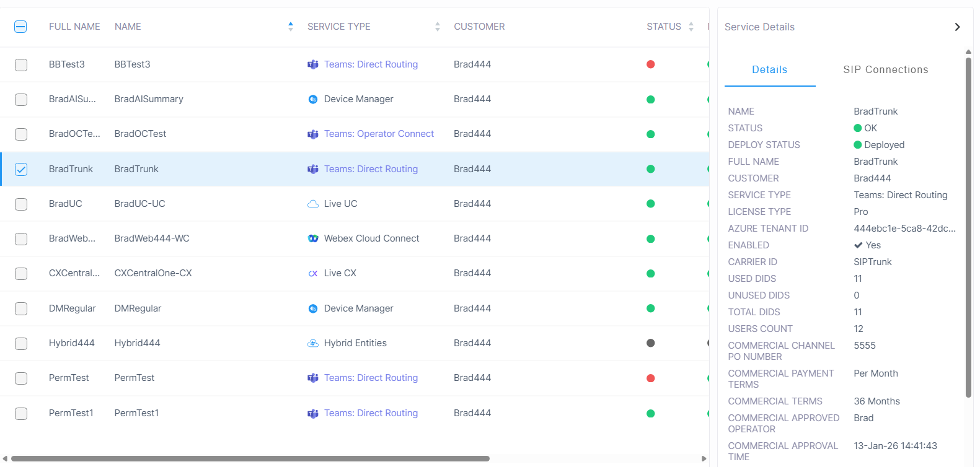Switch to the SIP Connections tab

click(885, 70)
